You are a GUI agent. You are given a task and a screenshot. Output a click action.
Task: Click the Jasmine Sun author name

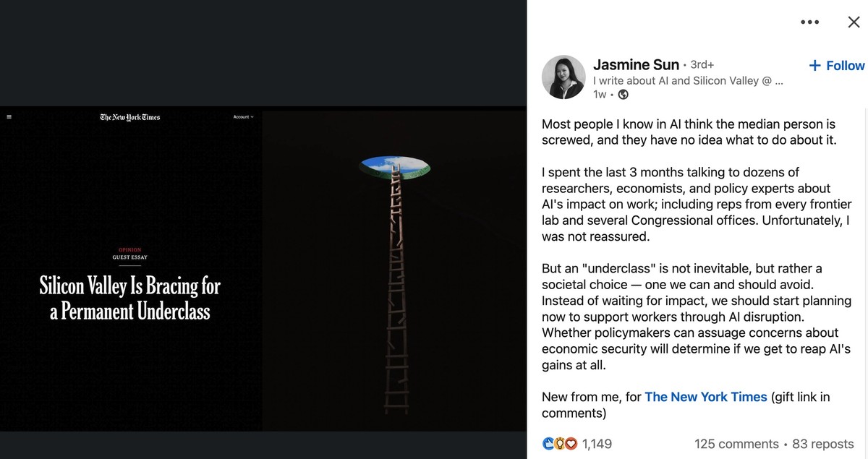636,65
